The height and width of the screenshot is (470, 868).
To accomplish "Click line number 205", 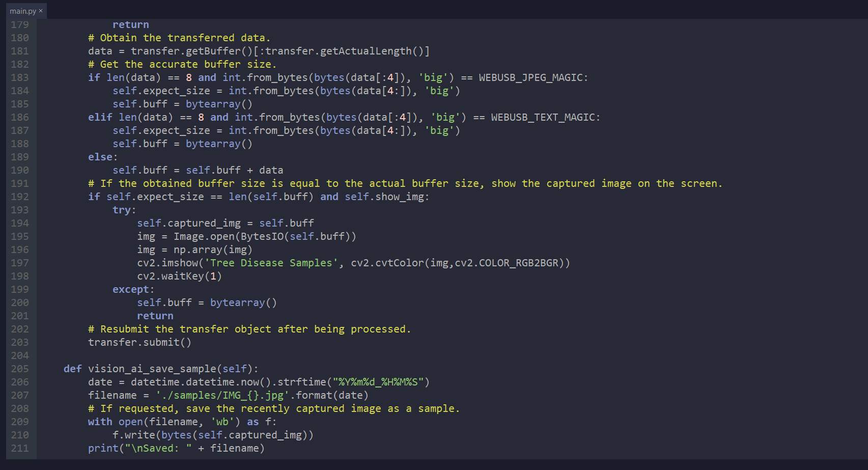I will [x=19, y=368].
